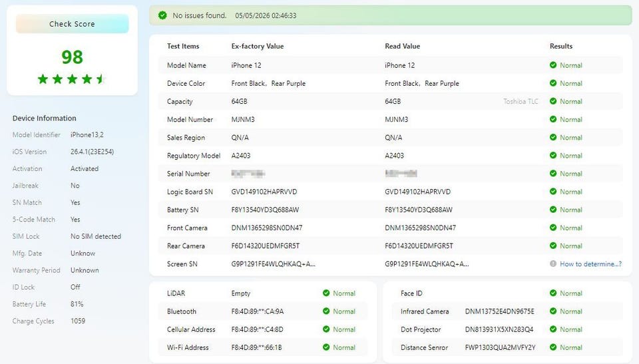Click the 'Device Information' heading
639x364 pixels.
45,118
